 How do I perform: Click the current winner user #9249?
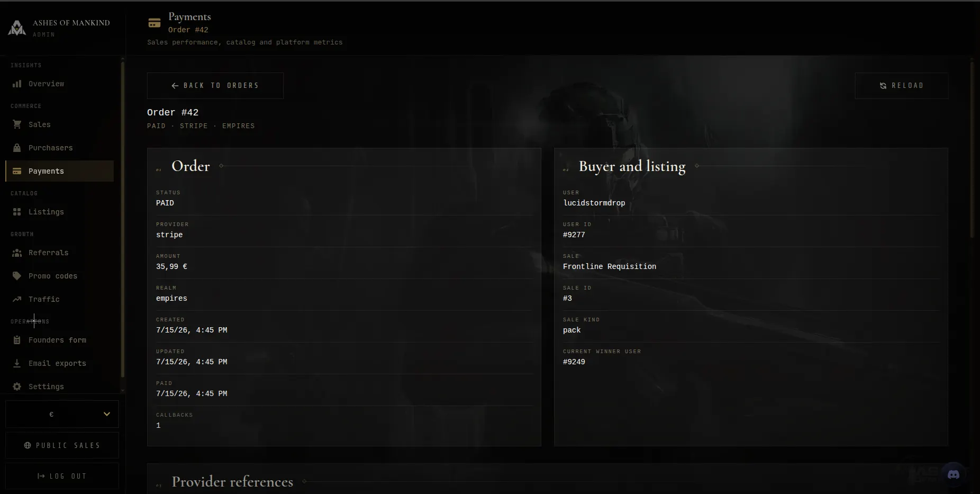tap(574, 362)
